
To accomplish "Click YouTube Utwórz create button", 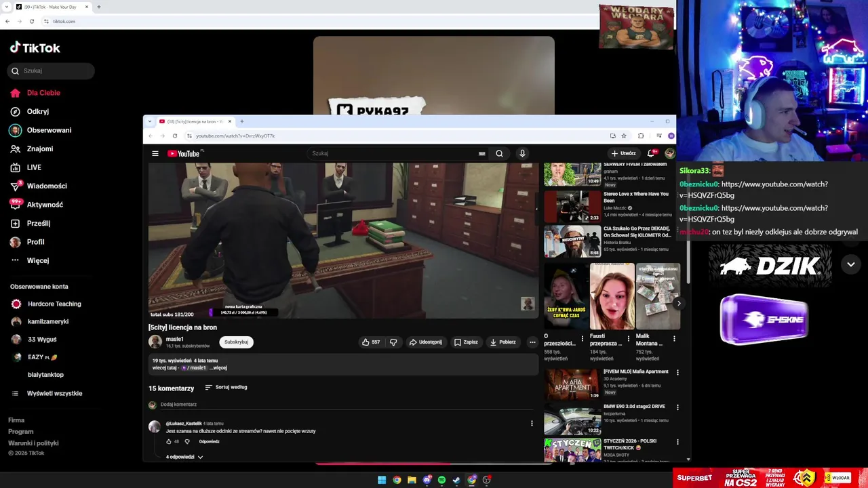I will (623, 154).
